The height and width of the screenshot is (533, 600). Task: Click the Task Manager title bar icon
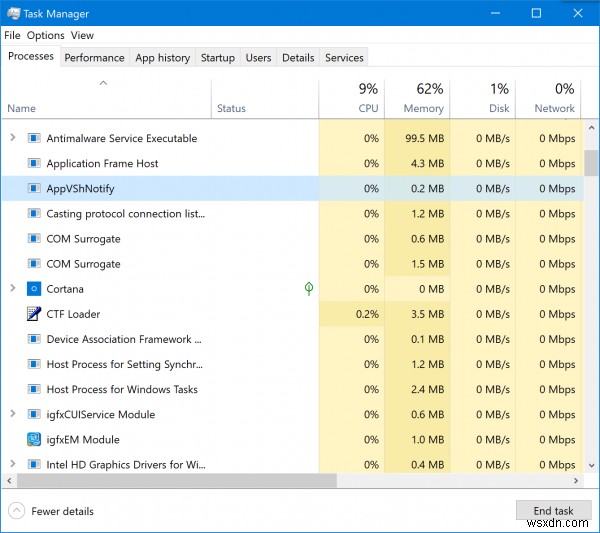[x=13, y=13]
